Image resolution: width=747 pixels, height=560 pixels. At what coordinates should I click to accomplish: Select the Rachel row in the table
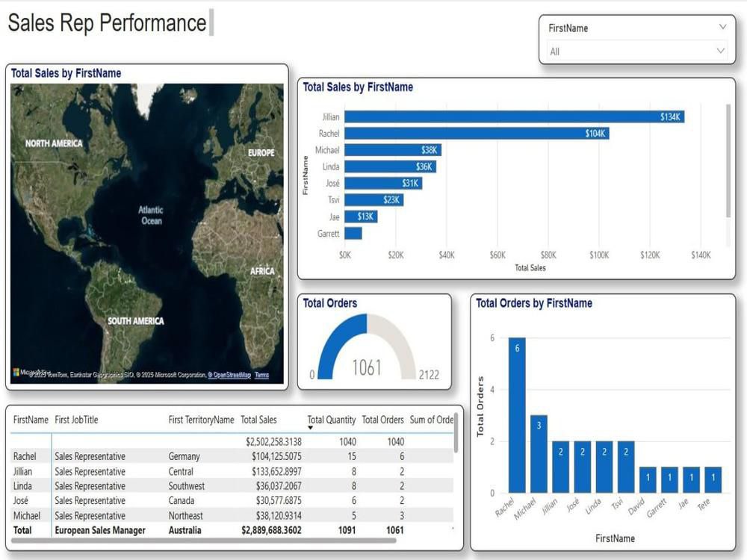point(232,456)
